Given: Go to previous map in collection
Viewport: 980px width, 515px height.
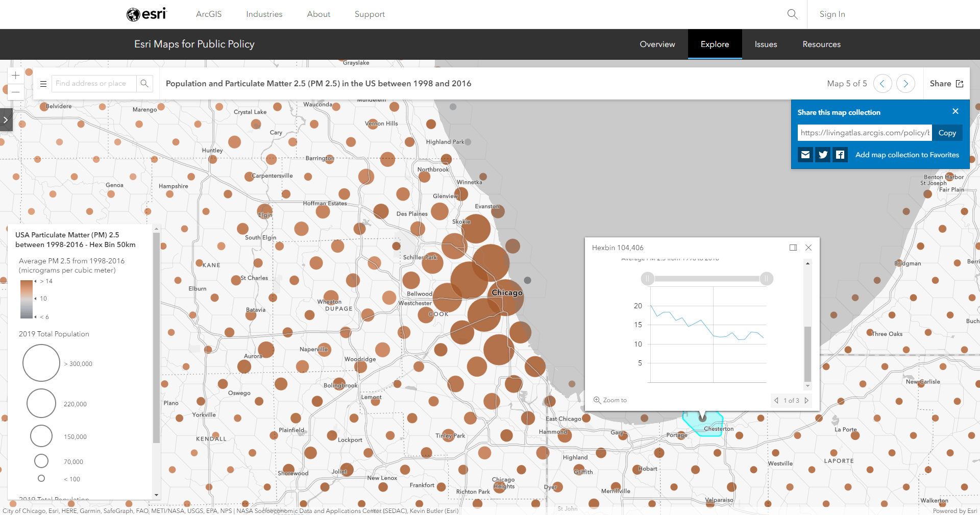Looking at the screenshot, I should tap(883, 84).
